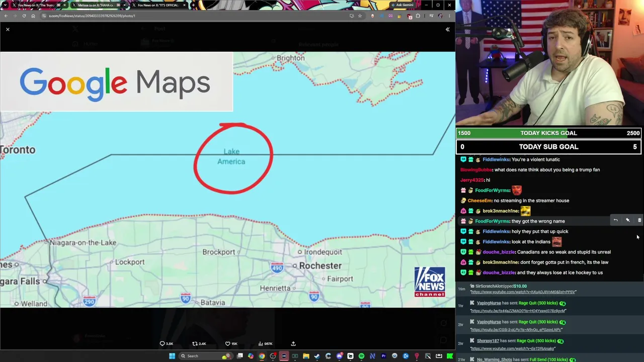Screen dimensions: 644x362
Task: Click the Lake America map image
Action: pyautogui.click(x=227, y=179)
